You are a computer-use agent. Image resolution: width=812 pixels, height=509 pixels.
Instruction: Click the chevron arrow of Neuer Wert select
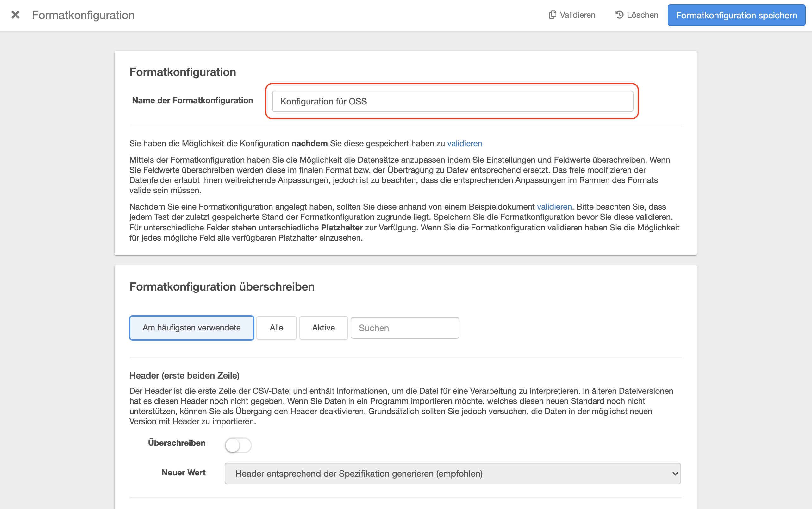(x=674, y=474)
